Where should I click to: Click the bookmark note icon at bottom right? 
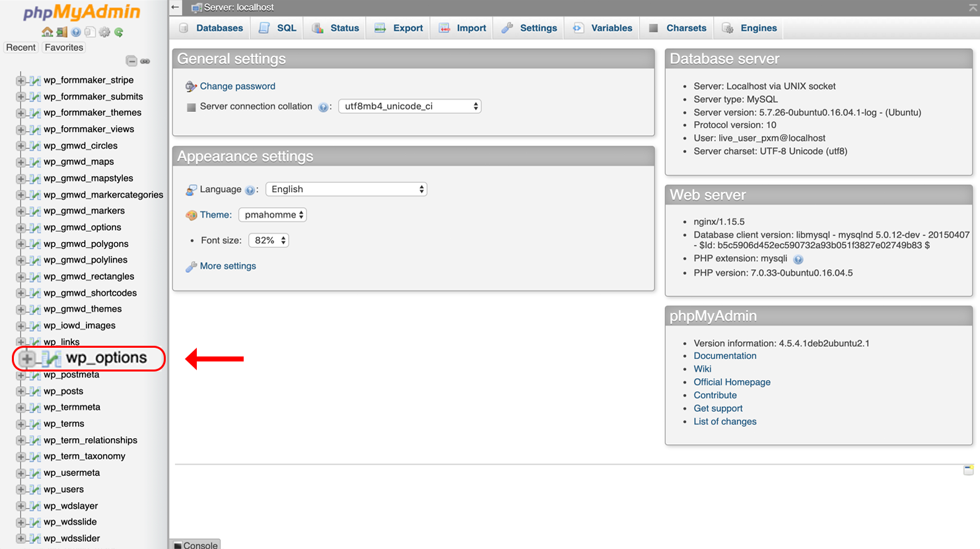pyautogui.click(x=968, y=470)
